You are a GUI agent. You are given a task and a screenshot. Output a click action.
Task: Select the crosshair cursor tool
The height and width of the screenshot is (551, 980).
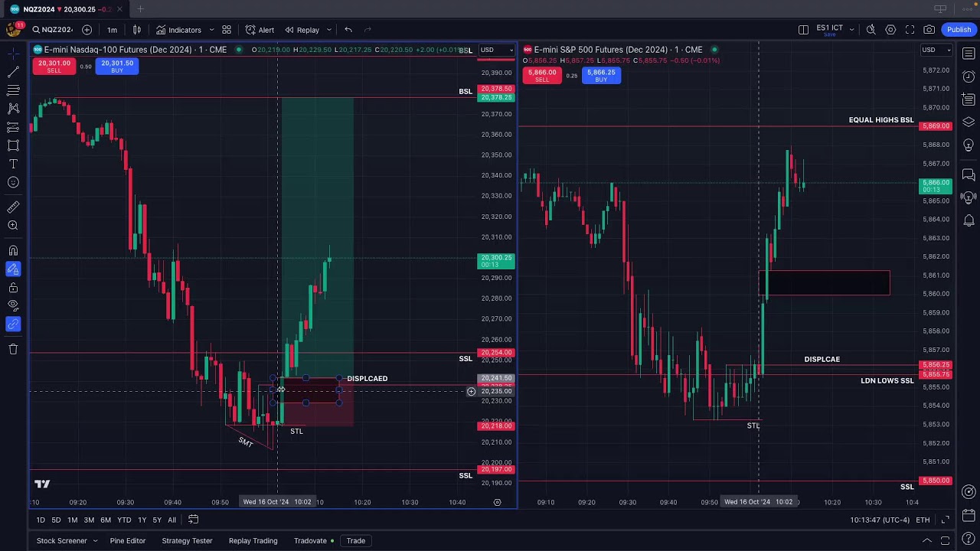13,53
